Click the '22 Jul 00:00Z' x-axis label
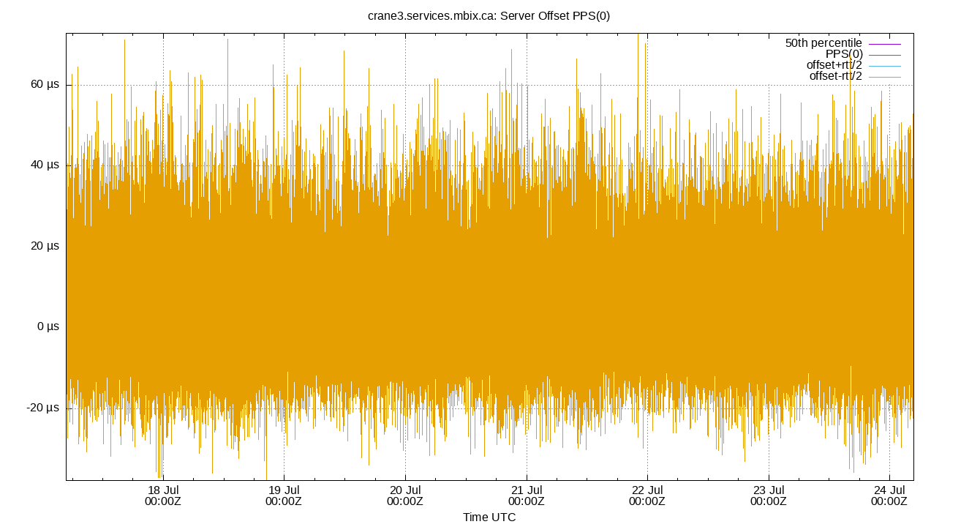The height and width of the screenshot is (527, 980). click(647, 496)
